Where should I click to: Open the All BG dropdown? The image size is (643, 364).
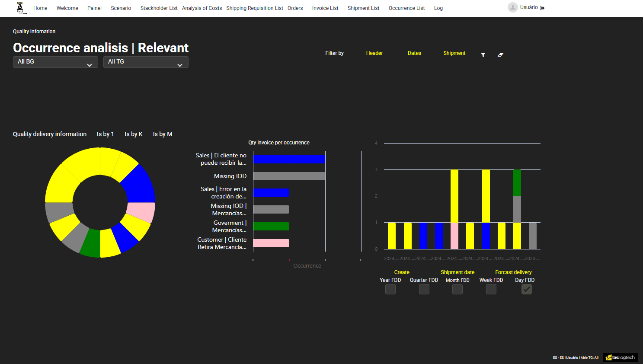(x=55, y=62)
